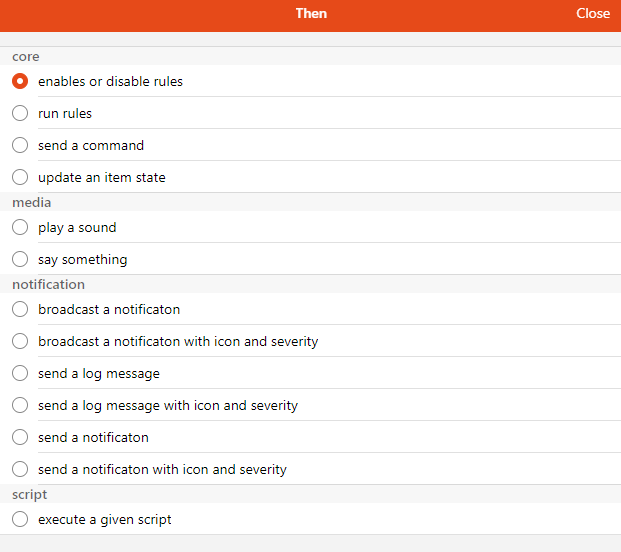This screenshot has width=621, height=552.
Task: Select the plain 'broadcast a notificaton' option
Action: tap(20, 309)
